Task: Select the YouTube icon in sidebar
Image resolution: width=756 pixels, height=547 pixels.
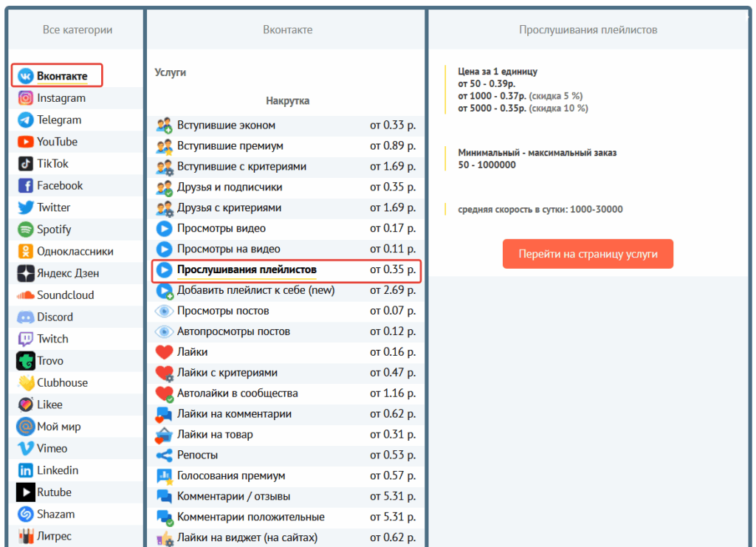Action: point(26,142)
